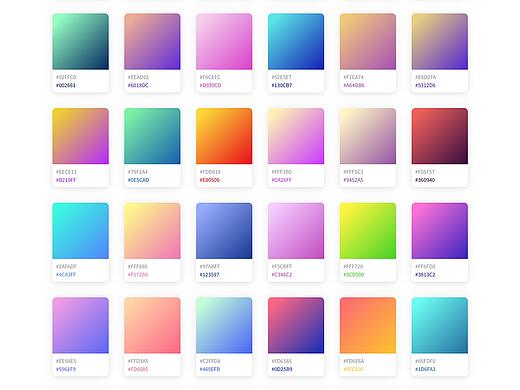Click the #4C83FF hex code label

[66, 275]
